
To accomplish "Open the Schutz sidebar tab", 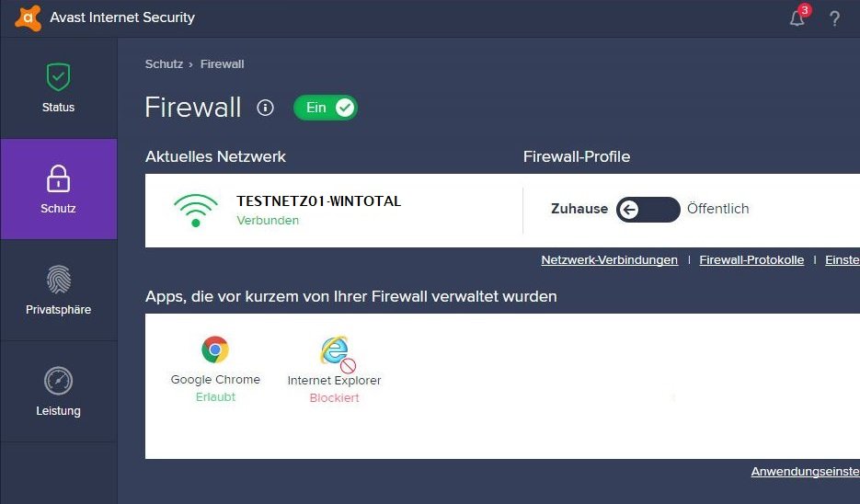I will 58,189.
